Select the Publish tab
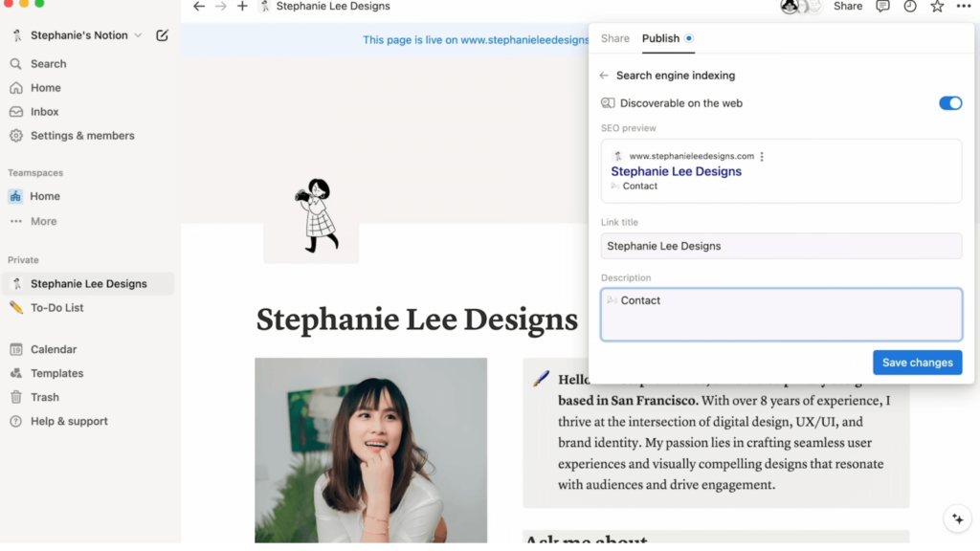The height and width of the screenshot is (551, 980). click(660, 38)
